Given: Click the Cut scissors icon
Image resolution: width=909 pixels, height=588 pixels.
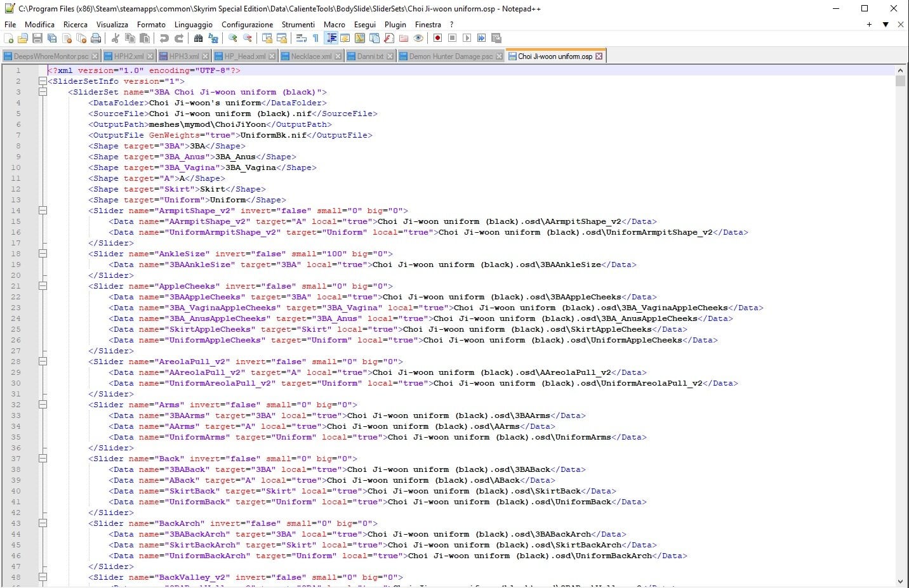Looking at the screenshot, I should click(114, 38).
